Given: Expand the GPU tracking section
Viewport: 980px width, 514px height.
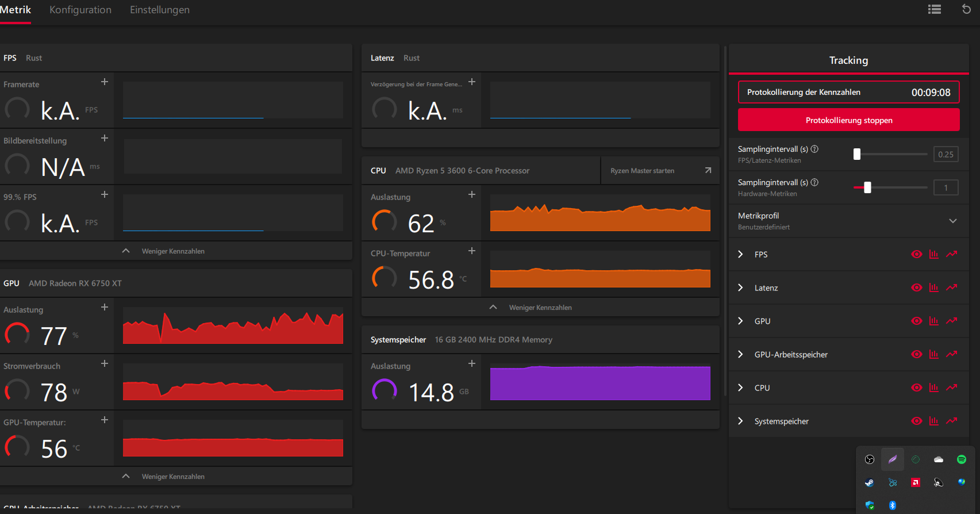Looking at the screenshot, I should click(740, 321).
